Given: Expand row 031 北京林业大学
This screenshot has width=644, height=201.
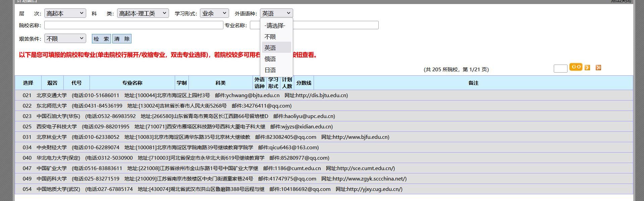Looking at the screenshot, I should [x=324, y=137].
